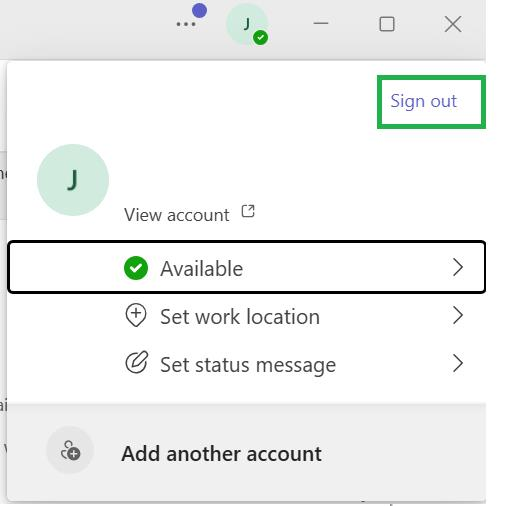Click the work location pin icon
The width and height of the screenshot is (511, 506).
coord(136,315)
